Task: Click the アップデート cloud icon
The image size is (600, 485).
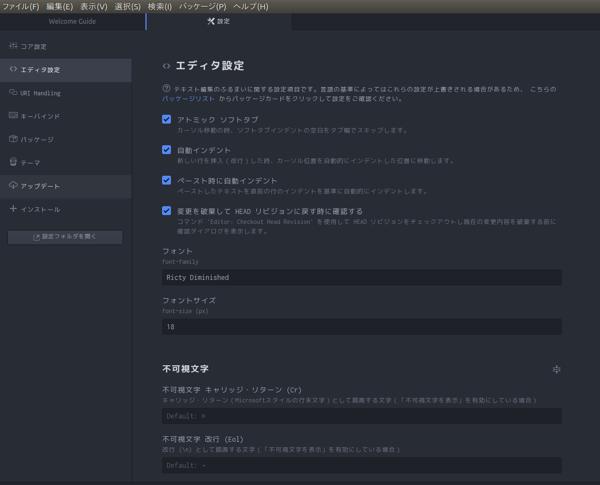Action: coord(13,186)
